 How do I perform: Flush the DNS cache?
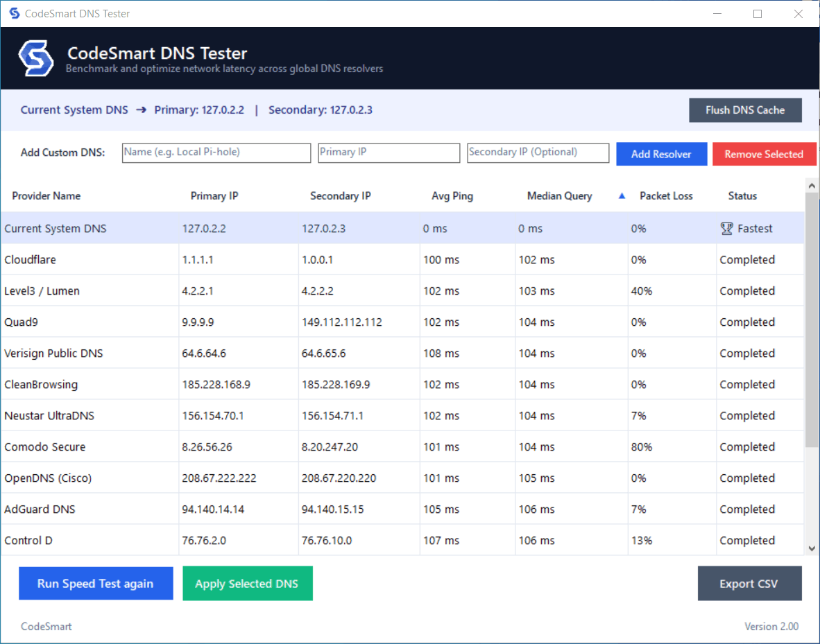[745, 110]
